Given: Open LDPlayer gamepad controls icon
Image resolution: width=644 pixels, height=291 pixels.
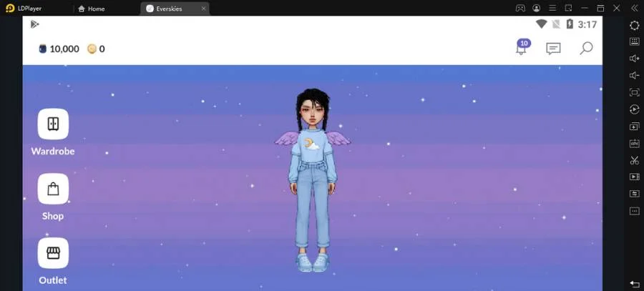Looking at the screenshot, I should point(520,8).
